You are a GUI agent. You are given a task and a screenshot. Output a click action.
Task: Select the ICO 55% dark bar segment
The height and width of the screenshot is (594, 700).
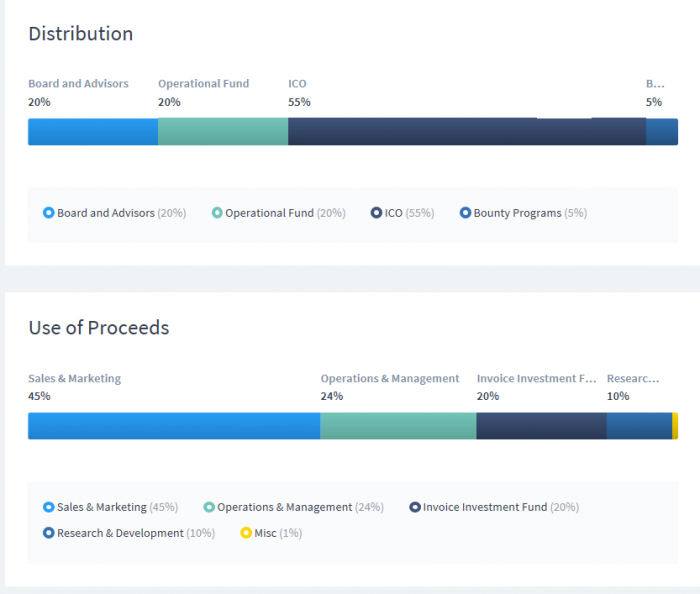(x=467, y=132)
